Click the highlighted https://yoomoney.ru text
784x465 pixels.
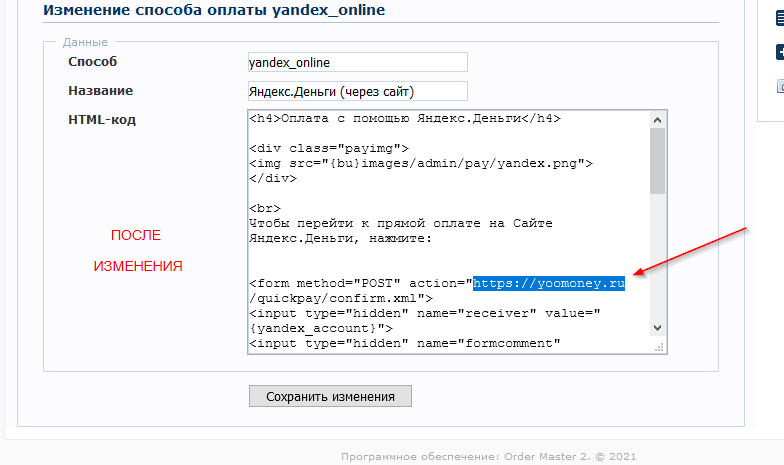548,284
